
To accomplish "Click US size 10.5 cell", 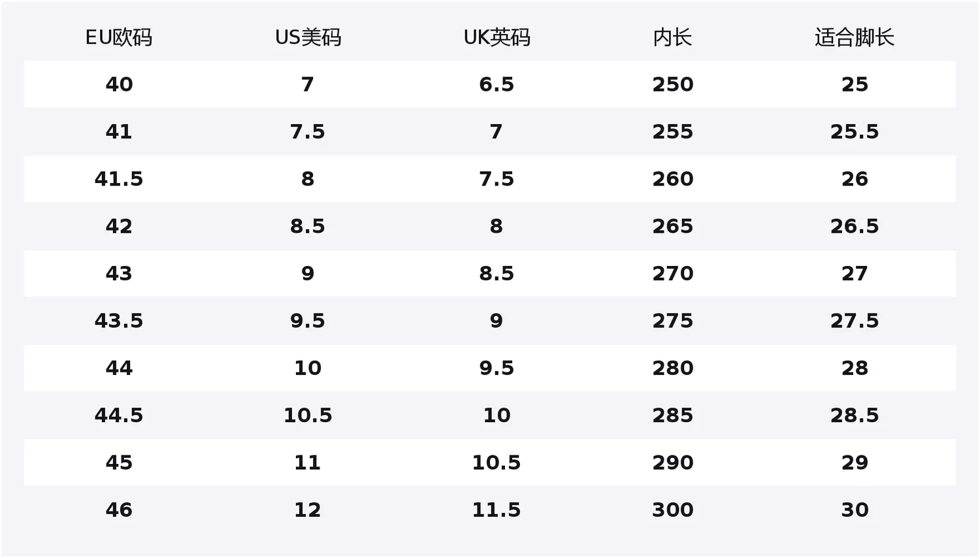I will pos(308,415).
